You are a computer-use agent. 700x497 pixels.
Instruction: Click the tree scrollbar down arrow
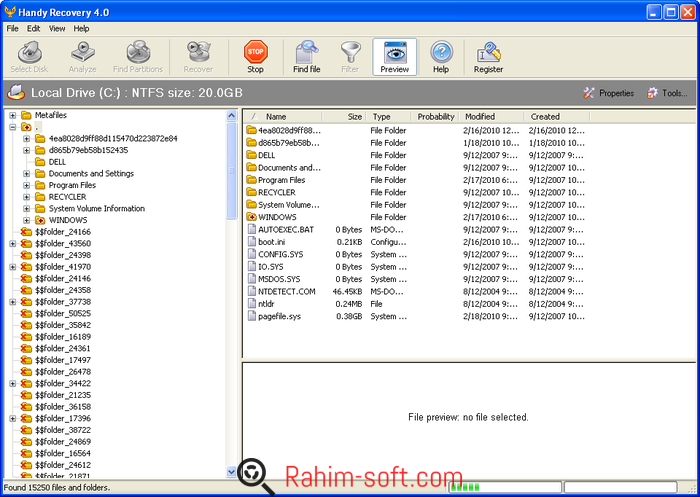[x=231, y=472]
